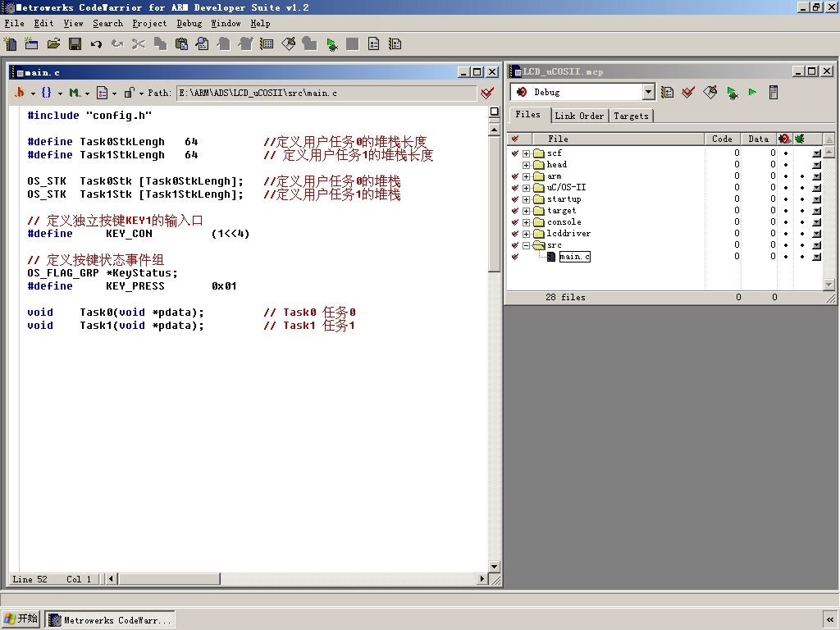Cut with the scissors icon
840x630 pixels.
[x=139, y=44]
